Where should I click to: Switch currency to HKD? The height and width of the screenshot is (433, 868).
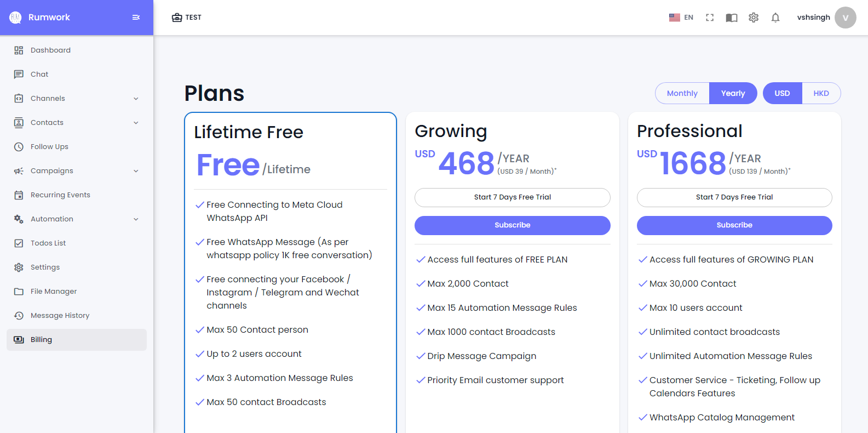tap(821, 93)
